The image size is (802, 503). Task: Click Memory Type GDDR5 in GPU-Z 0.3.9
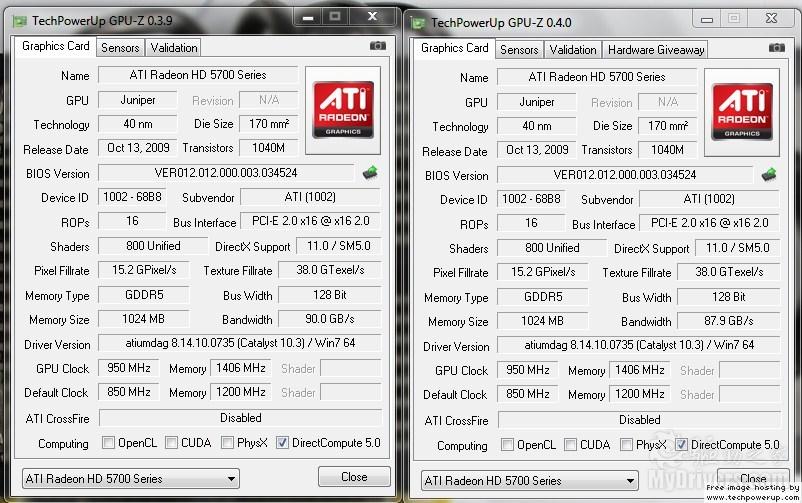coord(144,295)
